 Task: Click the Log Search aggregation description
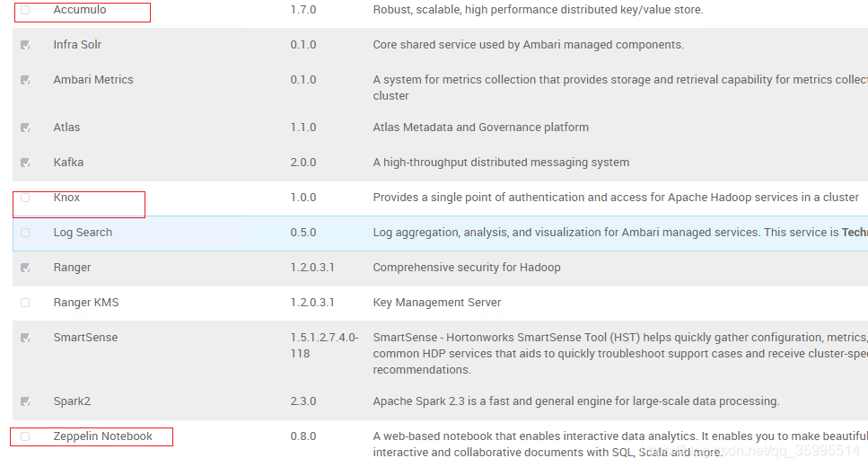(x=620, y=232)
